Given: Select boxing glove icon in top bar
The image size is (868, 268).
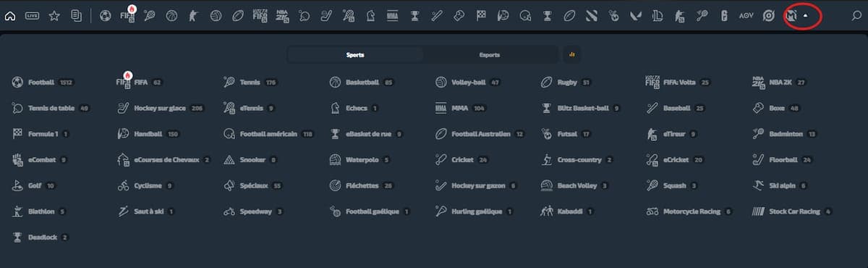Looking at the screenshot, I should 459,15.
